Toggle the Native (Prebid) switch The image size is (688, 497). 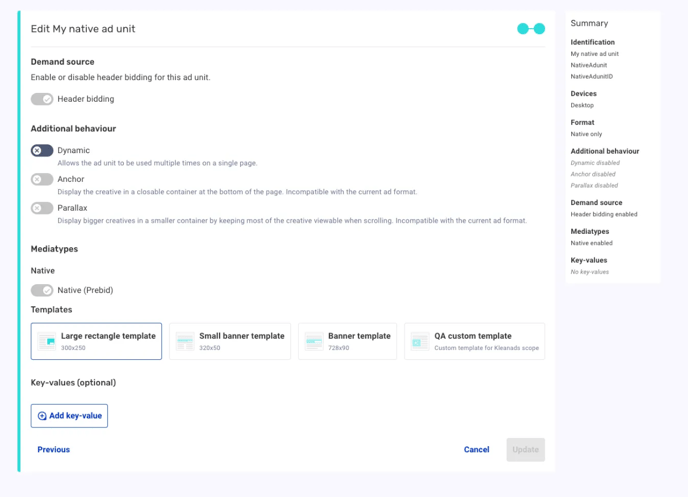[x=42, y=290]
